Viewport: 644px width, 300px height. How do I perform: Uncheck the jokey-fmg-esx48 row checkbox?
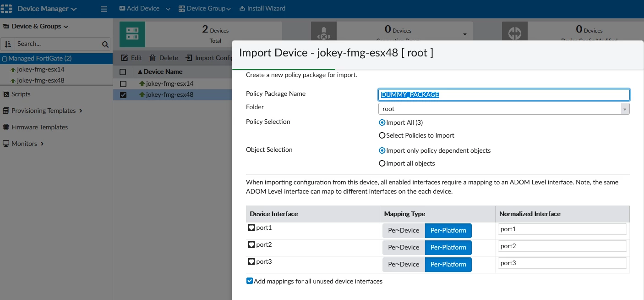123,95
